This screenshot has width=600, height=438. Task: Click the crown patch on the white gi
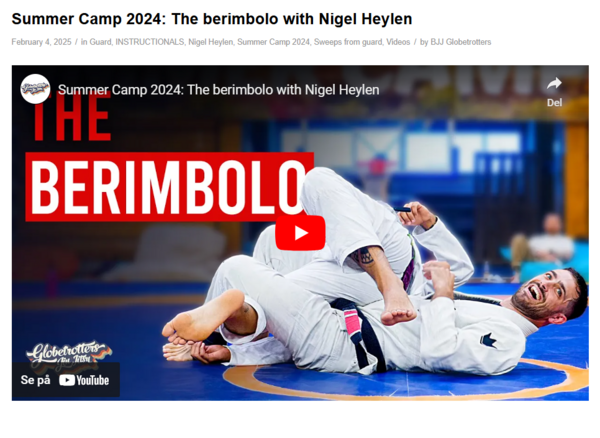(489, 340)
